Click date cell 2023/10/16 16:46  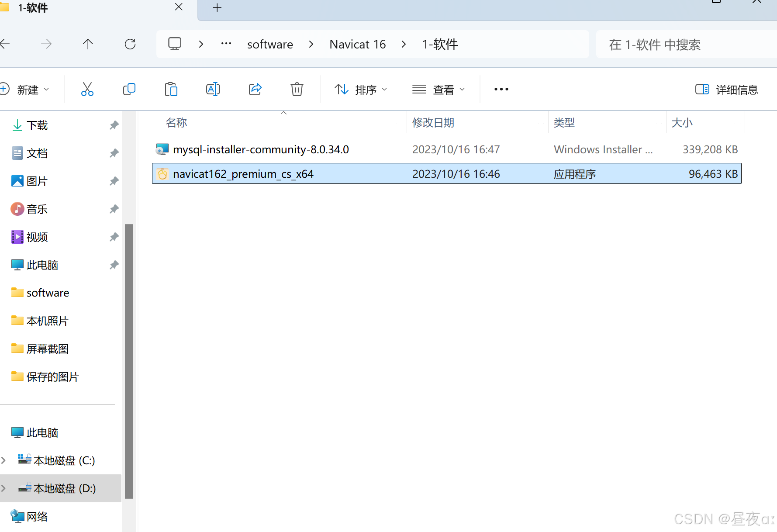coord(456,174)
